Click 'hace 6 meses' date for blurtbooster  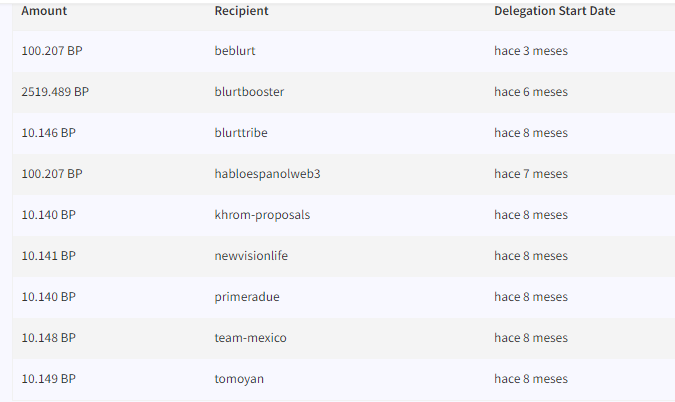click(531, 92)
